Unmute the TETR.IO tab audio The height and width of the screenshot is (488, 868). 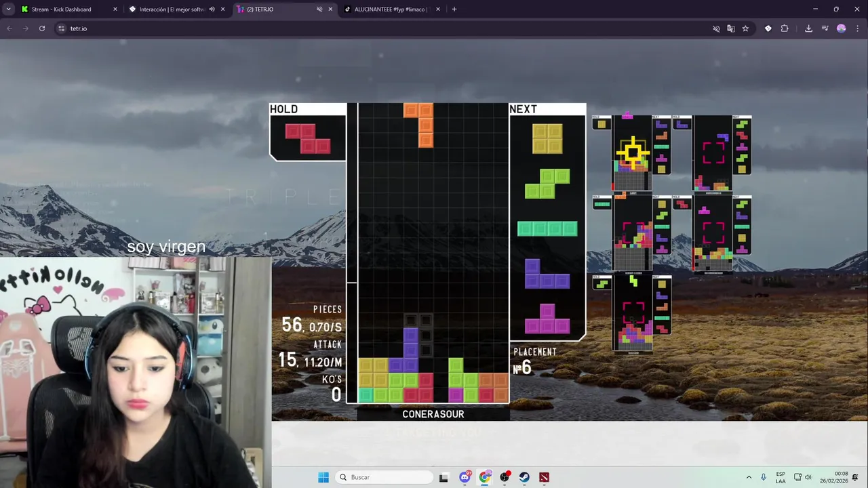(x=319, y=9)
